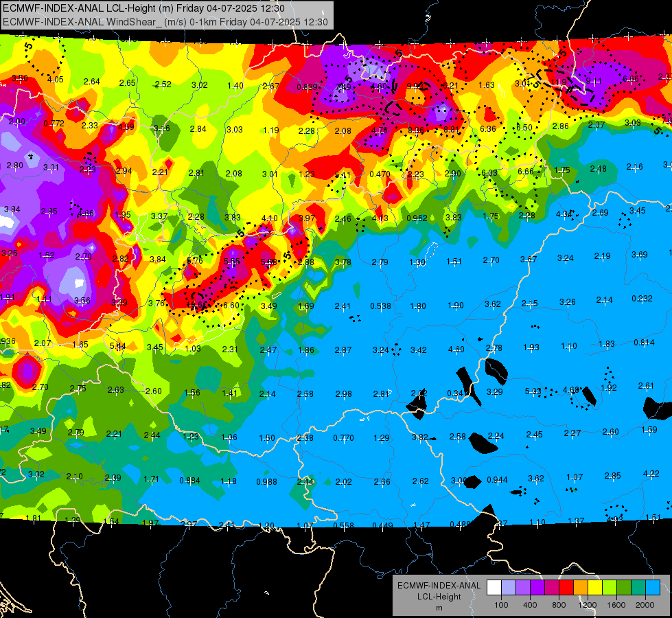Select the grid value 5.76
Image resolution: width=672 pixels, height=618 pixels.
click(x=195, y=260)
